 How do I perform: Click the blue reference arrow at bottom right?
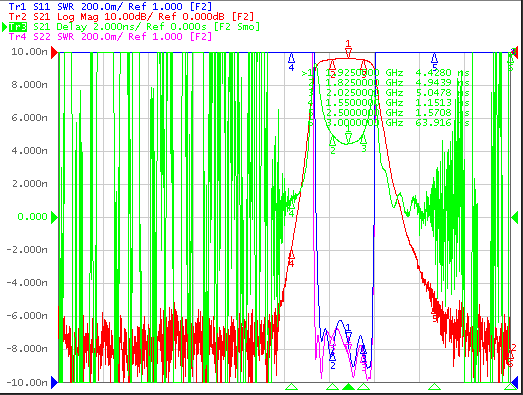click(515, 382)
